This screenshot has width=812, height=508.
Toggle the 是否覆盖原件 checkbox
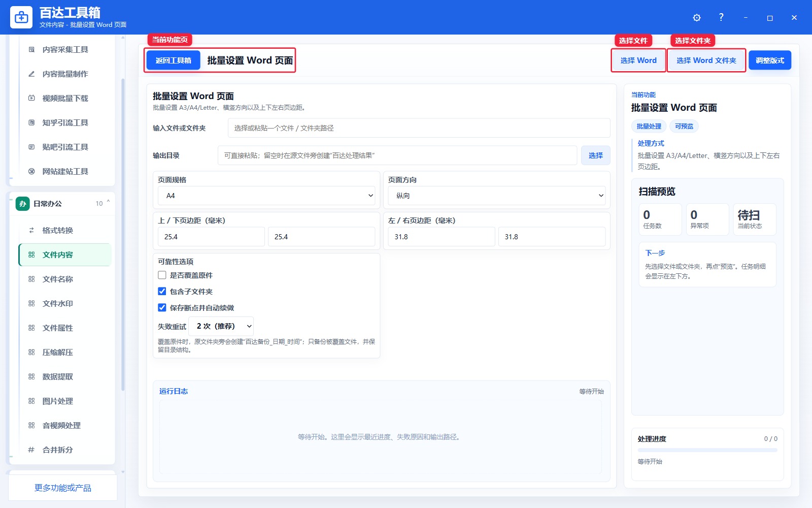pos(162,275)
